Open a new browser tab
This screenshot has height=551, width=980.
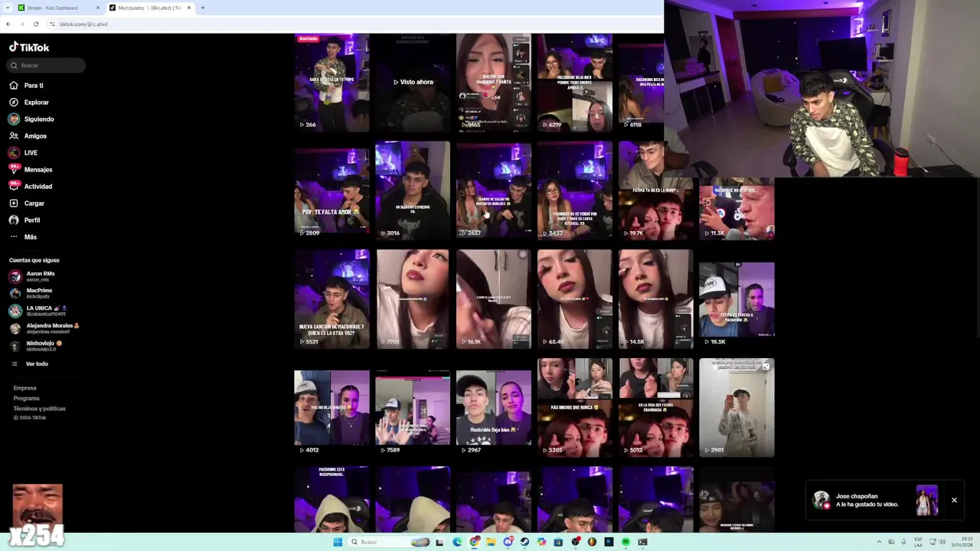tap(202, 8)
